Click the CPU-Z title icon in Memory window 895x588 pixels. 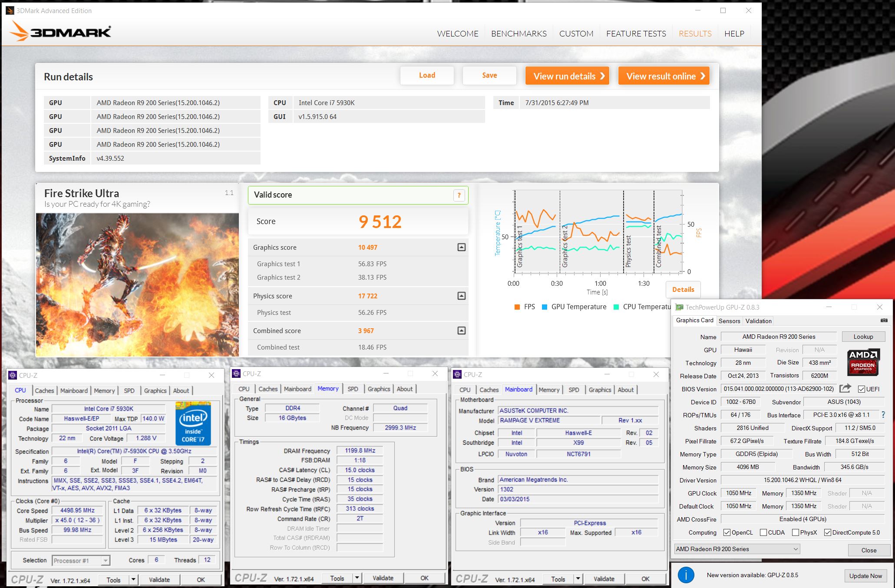236,373
